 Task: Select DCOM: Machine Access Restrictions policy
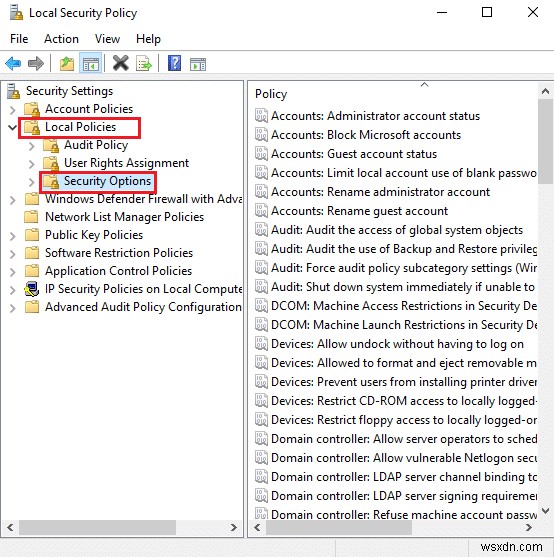[x=403, y=306]
